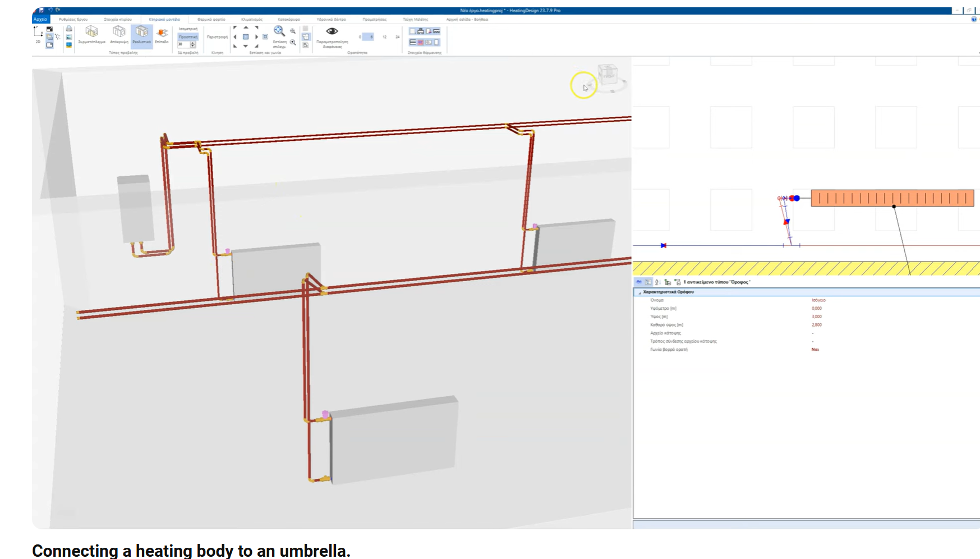Click the 3D navigation cube
This screenshot has width=980, height=559.
(x=608, y=74)
